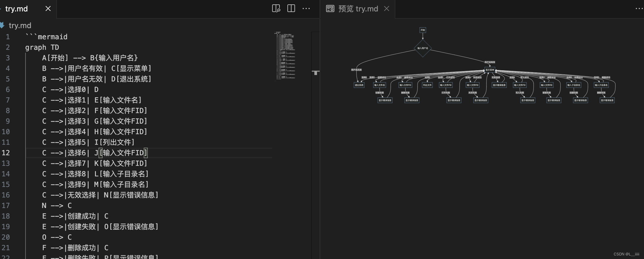Split the editor right
Image resolution: width=644 pixels, height=259 pixels.
pyautogui.click(x=291, y=8)
